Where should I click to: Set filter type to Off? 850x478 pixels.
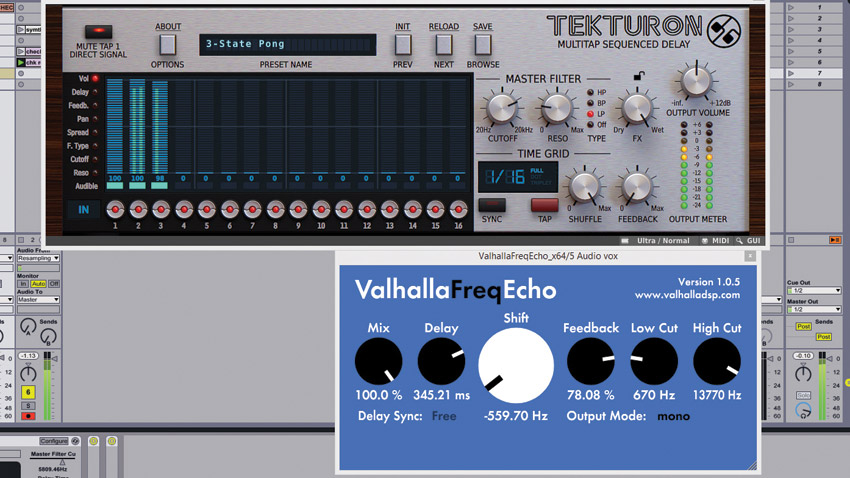click(x=590, y=125)
